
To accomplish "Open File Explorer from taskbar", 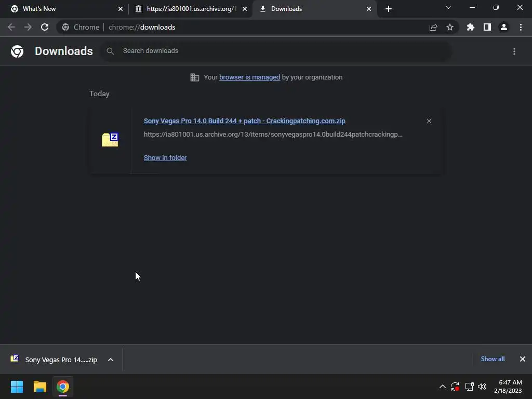I will (x=39, y=387).
